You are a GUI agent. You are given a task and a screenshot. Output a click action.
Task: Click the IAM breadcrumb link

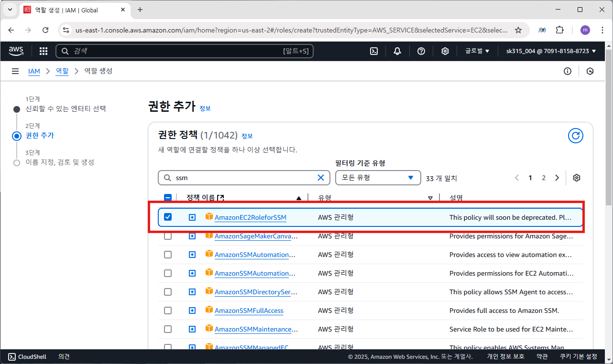[34, 71]
